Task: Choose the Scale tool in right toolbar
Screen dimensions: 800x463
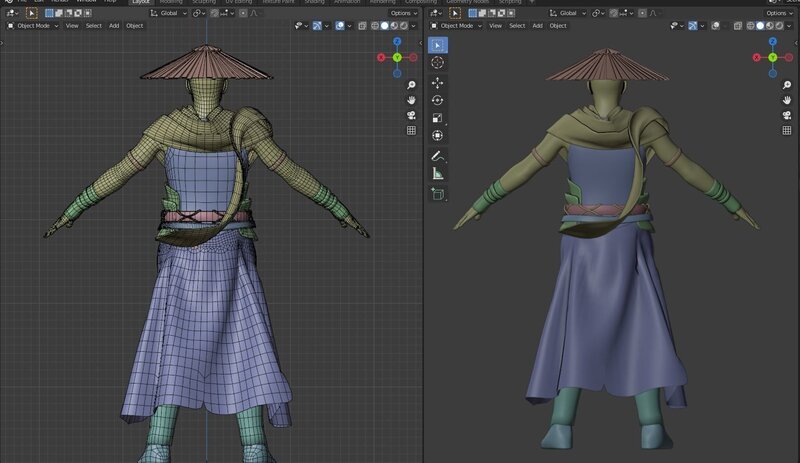Action: [438, 118]
